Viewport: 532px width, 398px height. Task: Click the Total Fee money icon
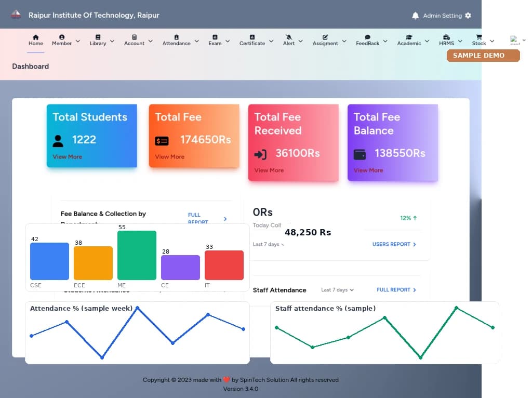(x=162, y=141)
